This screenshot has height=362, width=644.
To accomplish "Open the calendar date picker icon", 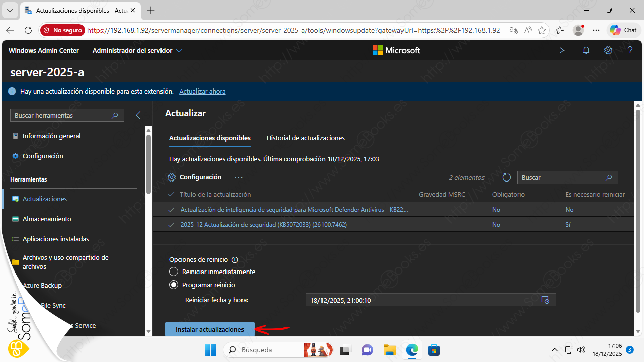I will click(x=545, y=300).
